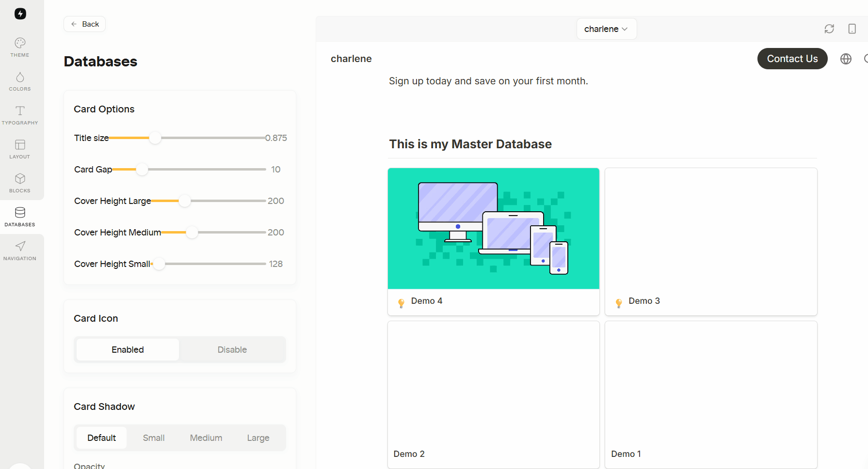Viewport: 868px width, 469px height.
Task: Select the Large card shadow option
Action: (258, 438)
